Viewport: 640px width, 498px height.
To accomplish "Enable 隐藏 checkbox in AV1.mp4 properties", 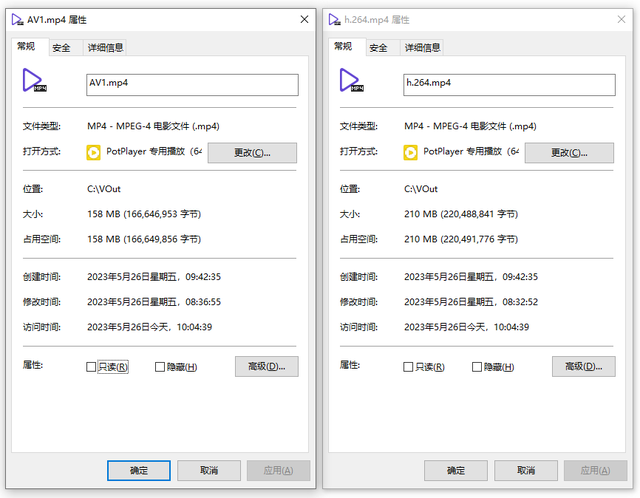I will click(x=160, y=367).
